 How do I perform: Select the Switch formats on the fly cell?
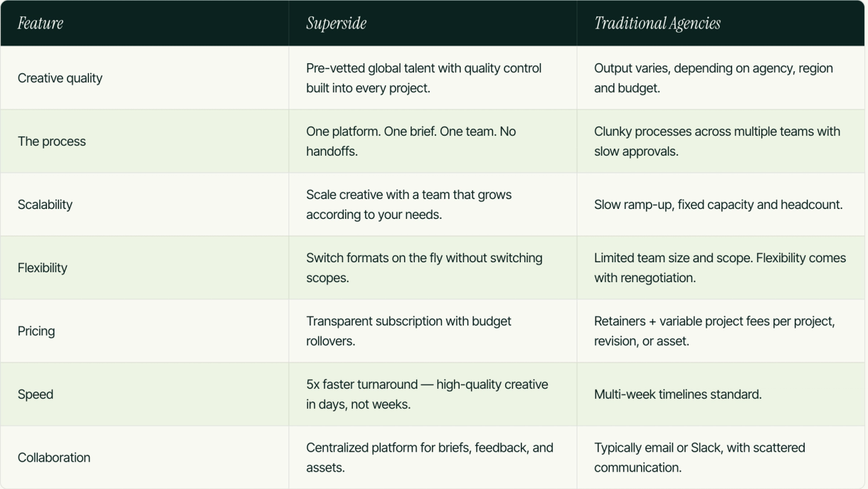tap(425, 267)
